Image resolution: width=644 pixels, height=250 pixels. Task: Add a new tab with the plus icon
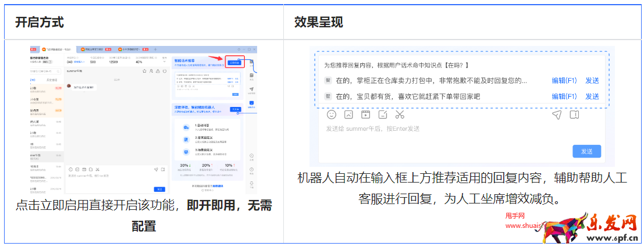tap(155, 49)
